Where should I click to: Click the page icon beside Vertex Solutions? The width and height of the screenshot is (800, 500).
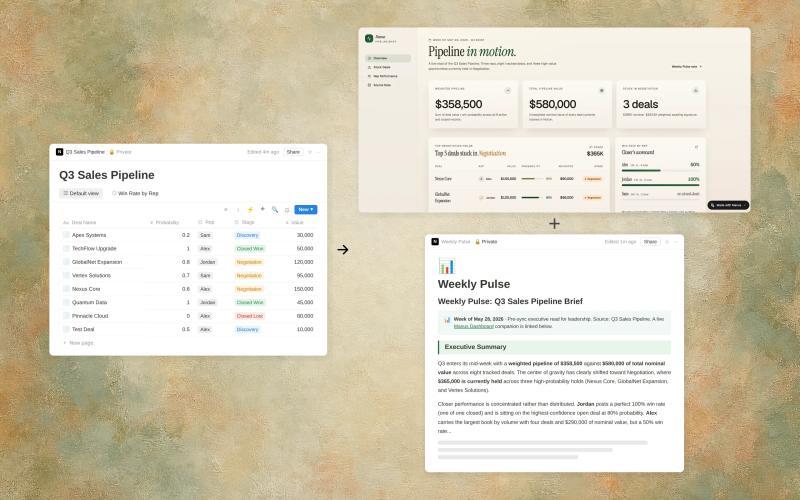(66, 276)
